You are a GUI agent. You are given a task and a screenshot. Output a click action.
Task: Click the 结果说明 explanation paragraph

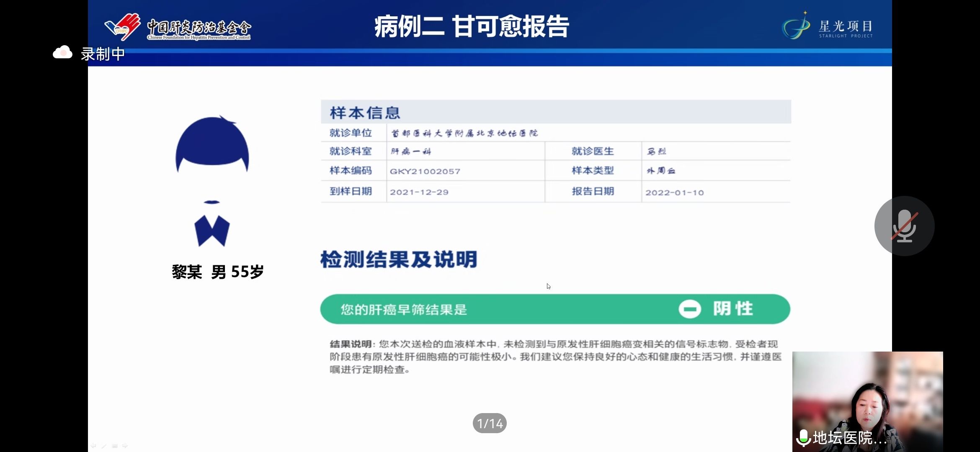coord(556,357)
